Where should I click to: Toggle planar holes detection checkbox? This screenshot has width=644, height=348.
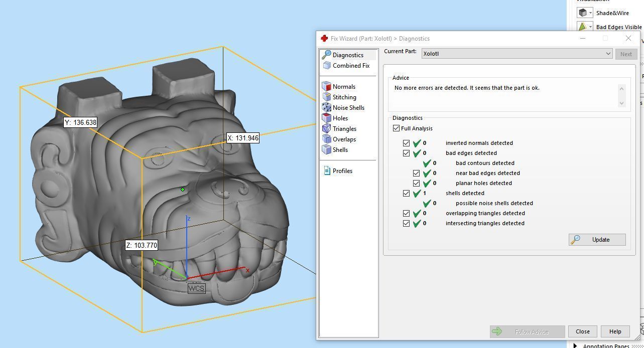417,183
